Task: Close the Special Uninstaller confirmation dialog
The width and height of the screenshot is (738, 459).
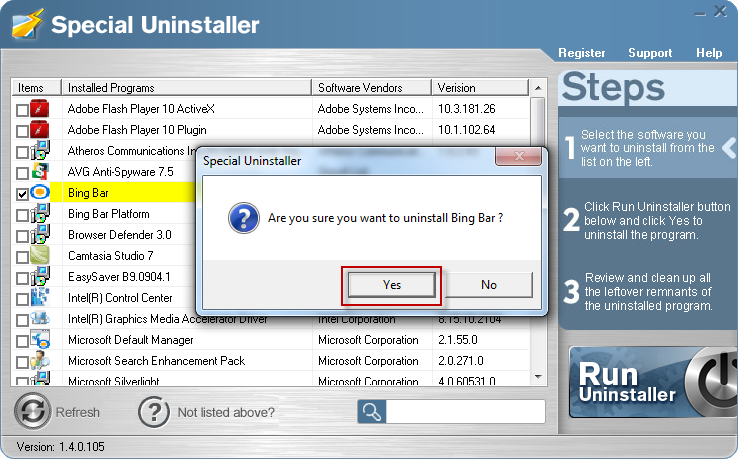Action: (x=518, y=156)
